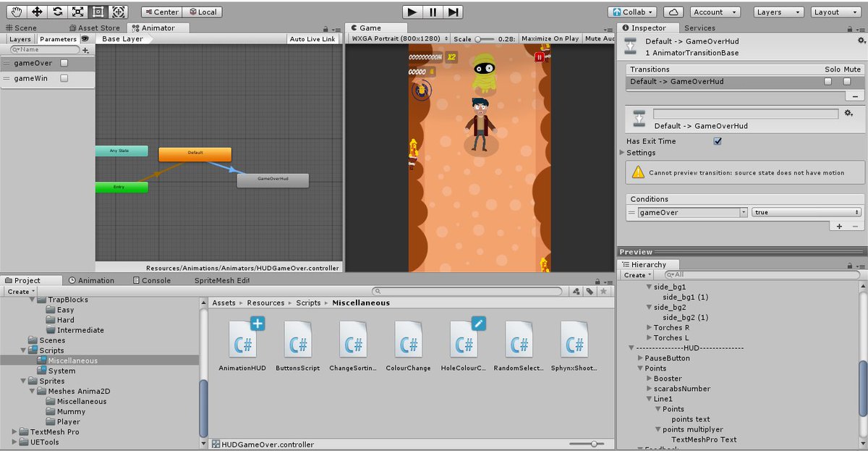Click the pause icon in Game view
This screenshot has width=868, height=451.
[x=540, y=56]
